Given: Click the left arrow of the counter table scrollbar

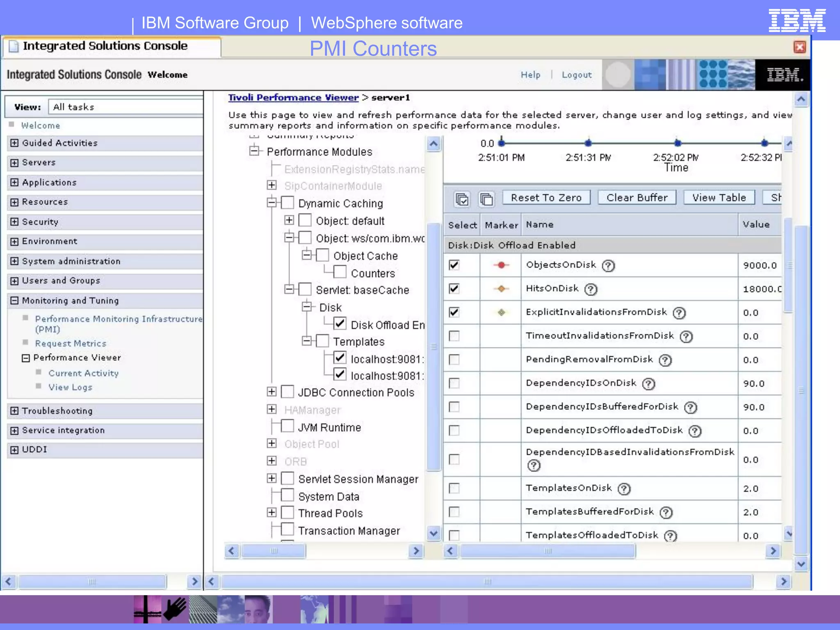Looking at the screenshot, I should tap(450, 550).
